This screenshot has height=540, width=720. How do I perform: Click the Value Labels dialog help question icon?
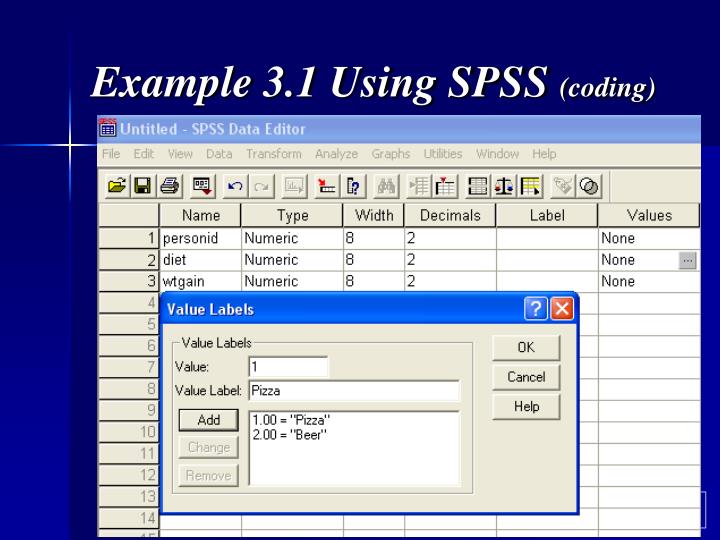click(536, 309)
